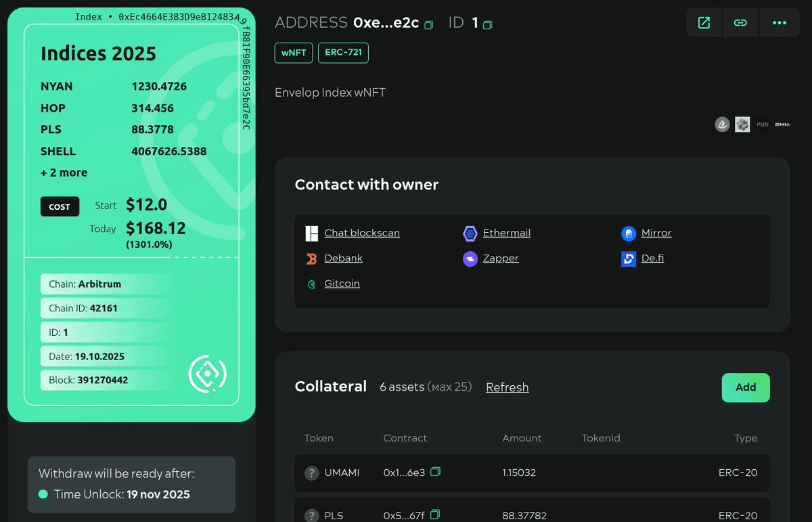Open the De.fi contact option
This screenshot has width=812, height=522.
click(x=652, y=259)
